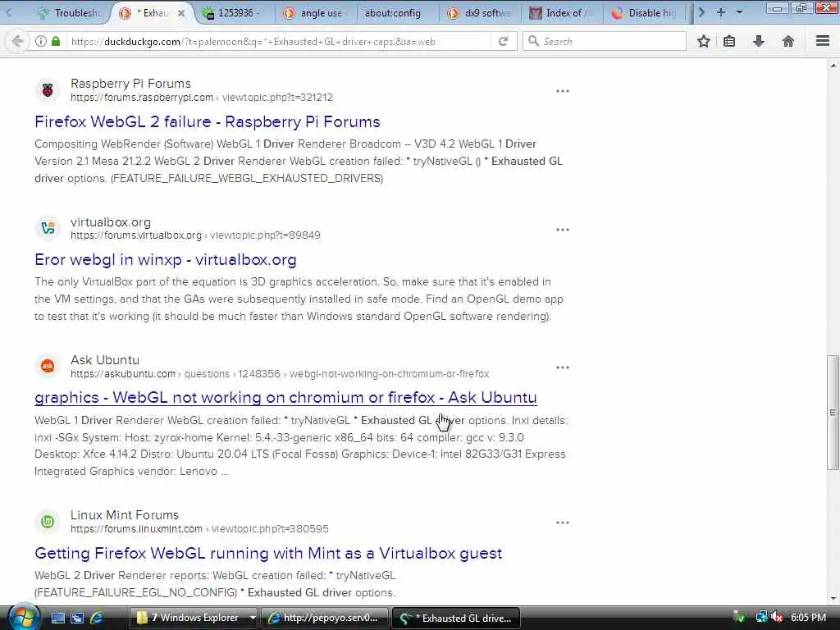Switch to the dx9 software tab
Screen dimensions: 840x630
tap(481, 13)
